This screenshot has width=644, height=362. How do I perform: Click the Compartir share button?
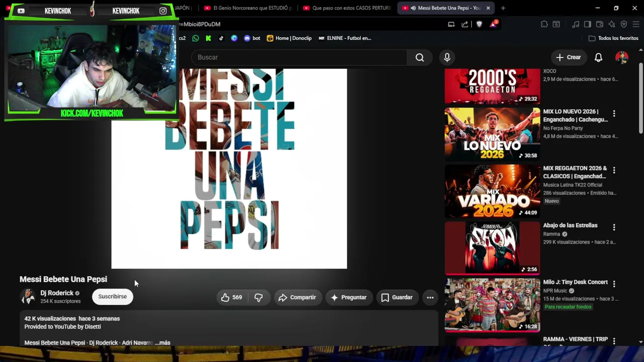[x=297, y=297]
